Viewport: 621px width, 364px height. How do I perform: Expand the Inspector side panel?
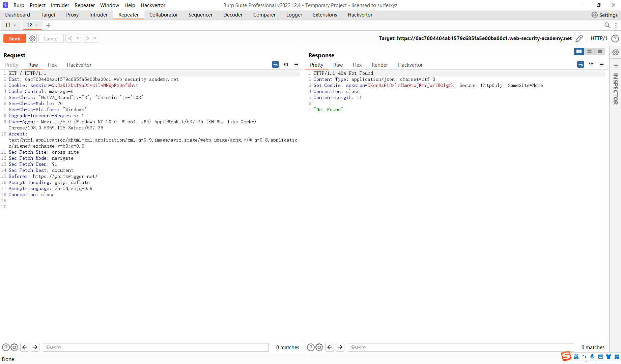point(616,89)
